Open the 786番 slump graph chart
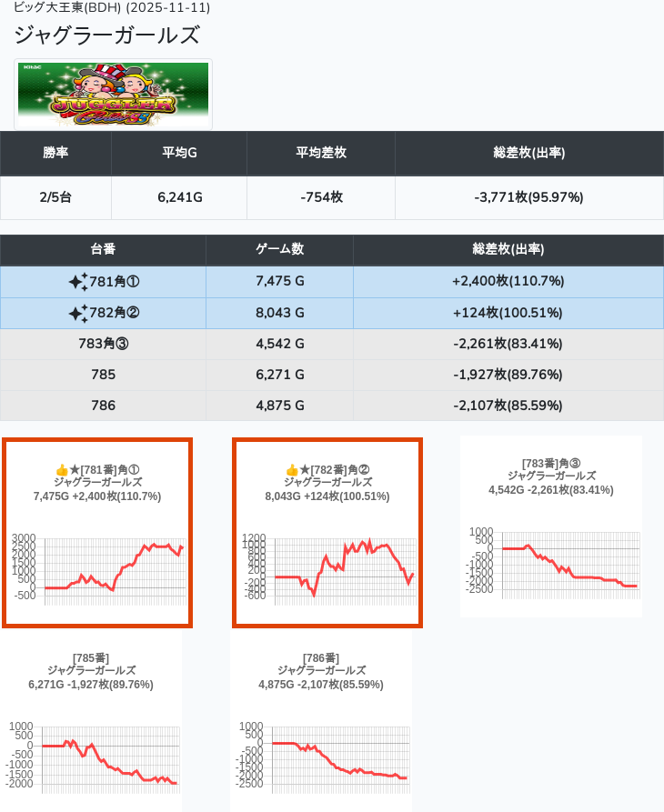 coord(322,757)
